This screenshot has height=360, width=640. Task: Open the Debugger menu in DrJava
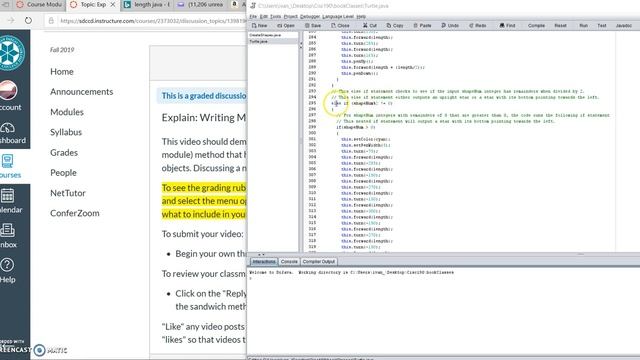[310, 16]
